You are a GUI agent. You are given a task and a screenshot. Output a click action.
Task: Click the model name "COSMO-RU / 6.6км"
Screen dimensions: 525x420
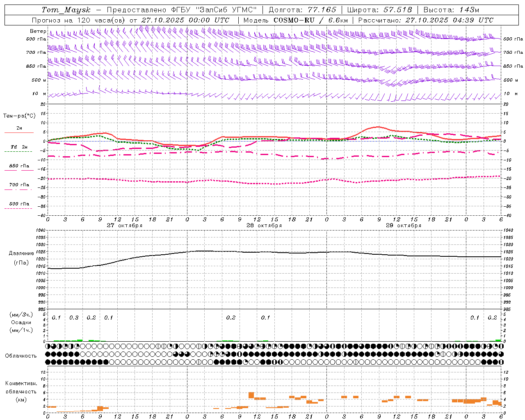point(311,20)
